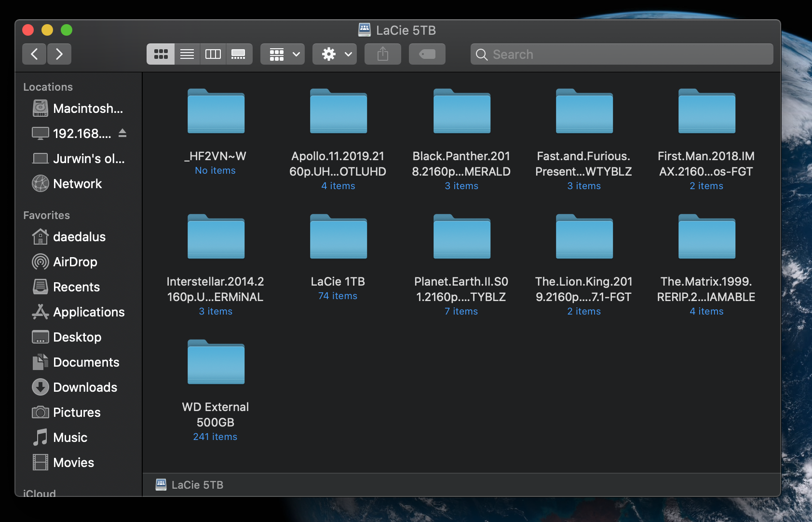
Task: Click the 'No items' label
Action: [215, 170]
